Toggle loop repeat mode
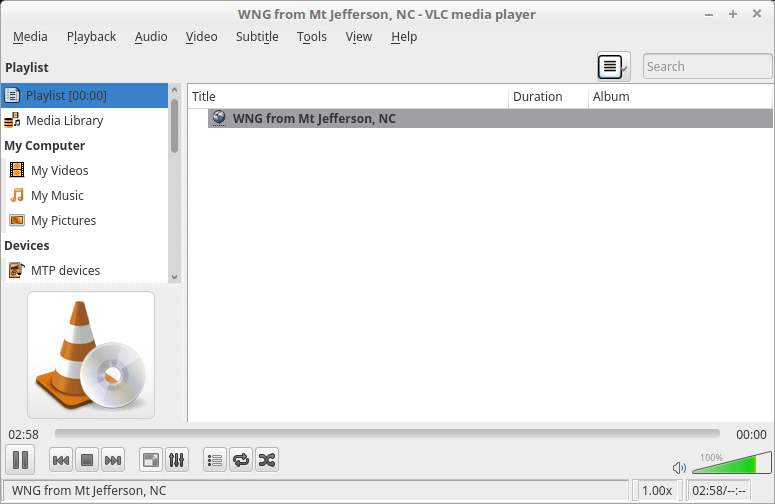 241,461
